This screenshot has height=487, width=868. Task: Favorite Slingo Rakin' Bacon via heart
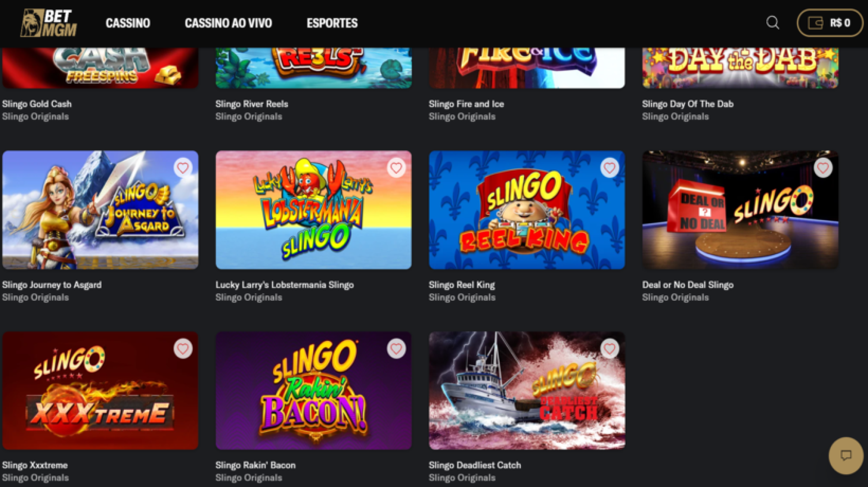pos(396,349)
